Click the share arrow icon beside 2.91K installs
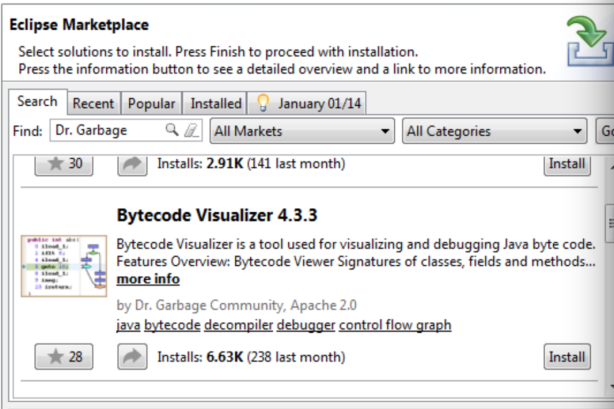This screenshot has height=409, width=614. point(132,164)
